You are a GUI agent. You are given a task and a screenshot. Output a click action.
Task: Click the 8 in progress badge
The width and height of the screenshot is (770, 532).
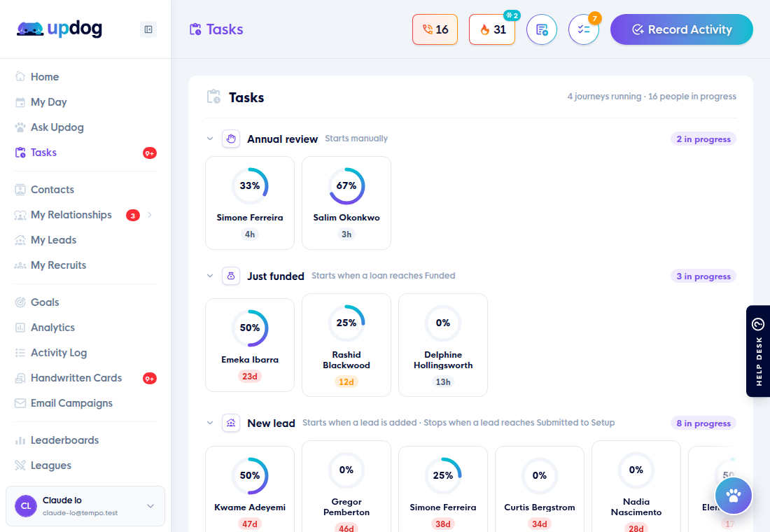pyautogui.click(x=703, y=423)
